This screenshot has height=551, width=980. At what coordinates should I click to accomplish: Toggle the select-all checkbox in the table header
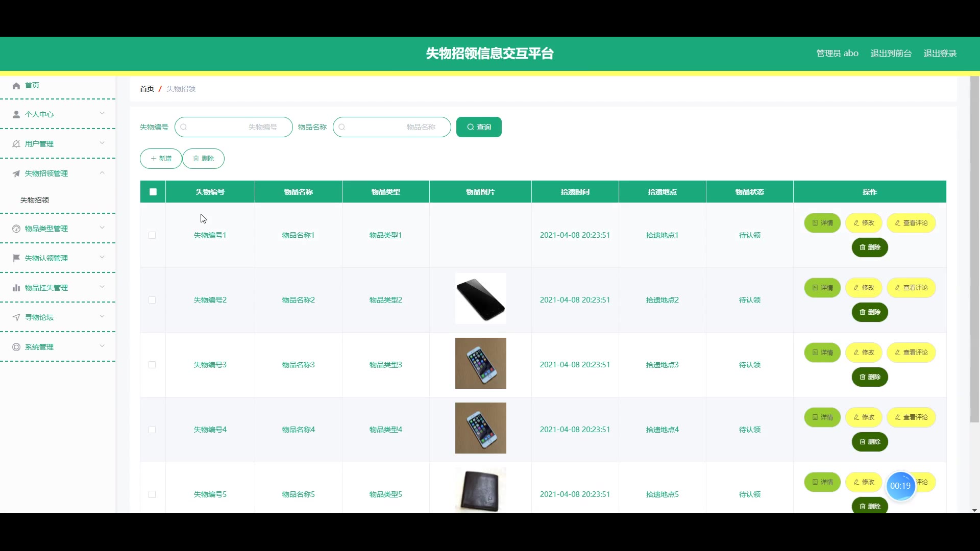[153, 192]
